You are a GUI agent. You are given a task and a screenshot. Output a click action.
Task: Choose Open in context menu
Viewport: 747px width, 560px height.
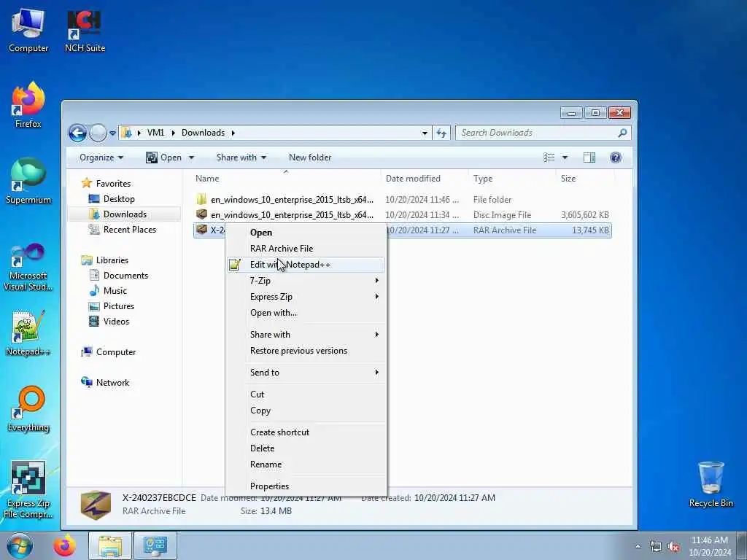pyautogui.click(x=306, y=233)
